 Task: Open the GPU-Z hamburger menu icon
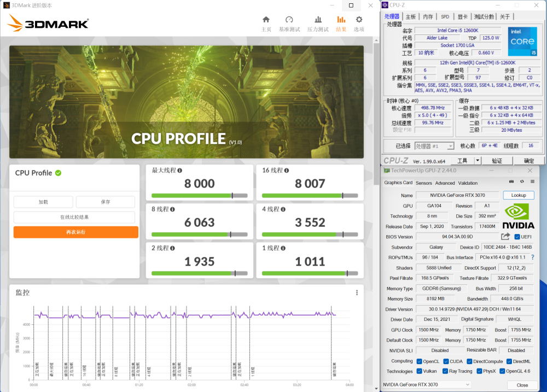coord(531,181)
